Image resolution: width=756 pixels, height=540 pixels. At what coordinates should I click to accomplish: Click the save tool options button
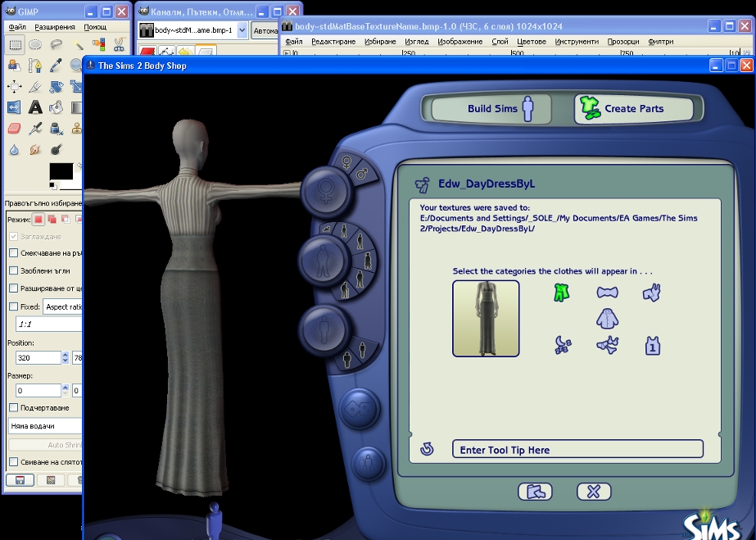pos(20,480)
